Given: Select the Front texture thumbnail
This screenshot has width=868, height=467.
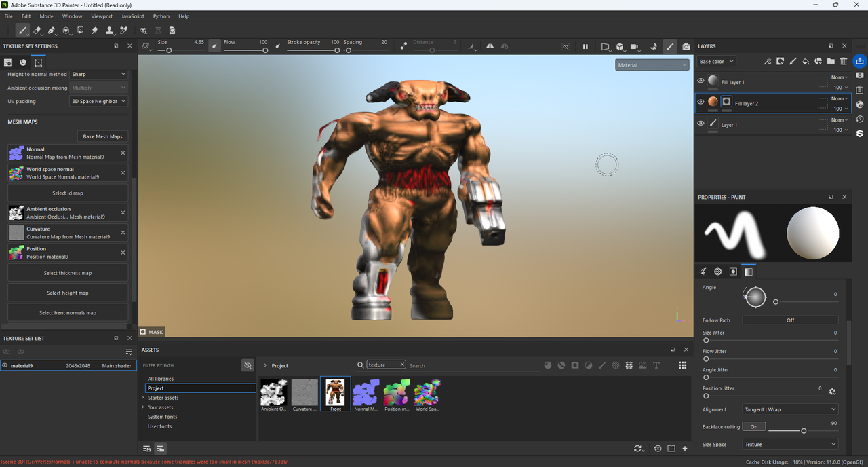Looking at the screenshot, I should pos(335,394).
